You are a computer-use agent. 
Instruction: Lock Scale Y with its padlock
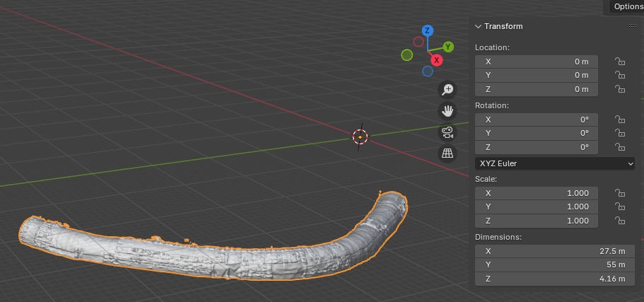[x=619, y=207]
